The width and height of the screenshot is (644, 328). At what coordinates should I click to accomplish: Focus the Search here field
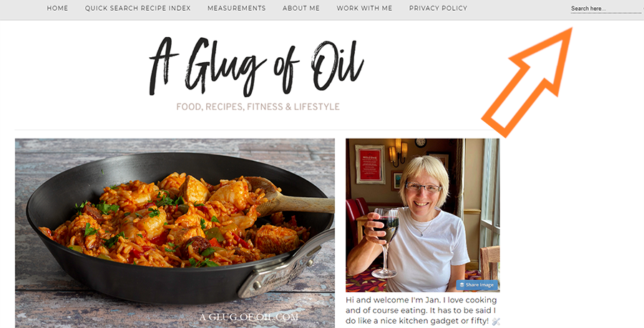(x=606, y=9)
